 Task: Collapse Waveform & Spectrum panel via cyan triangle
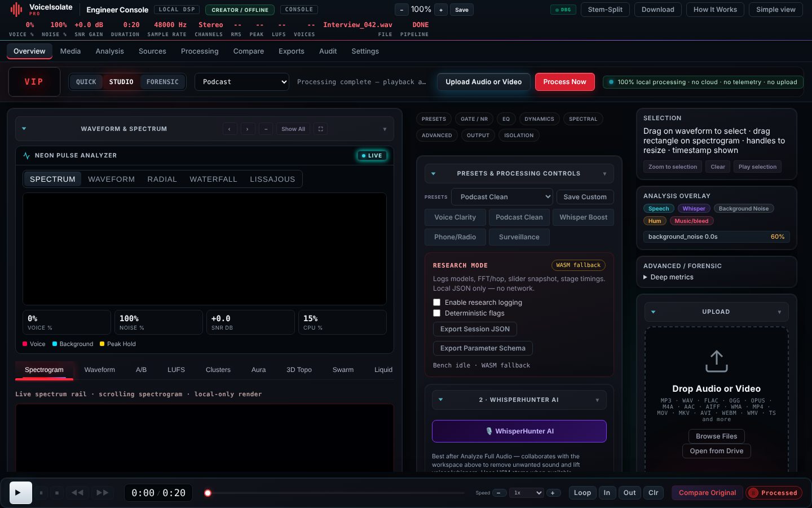(x=24, y=129)
